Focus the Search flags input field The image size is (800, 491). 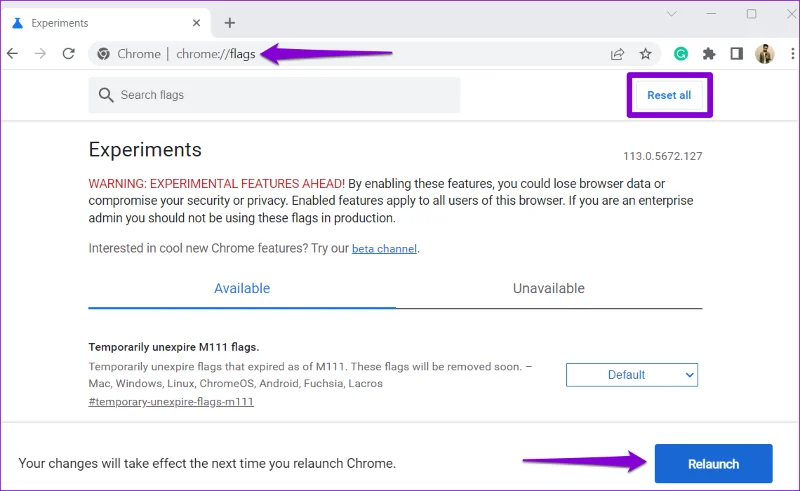[x=274, y=95]
